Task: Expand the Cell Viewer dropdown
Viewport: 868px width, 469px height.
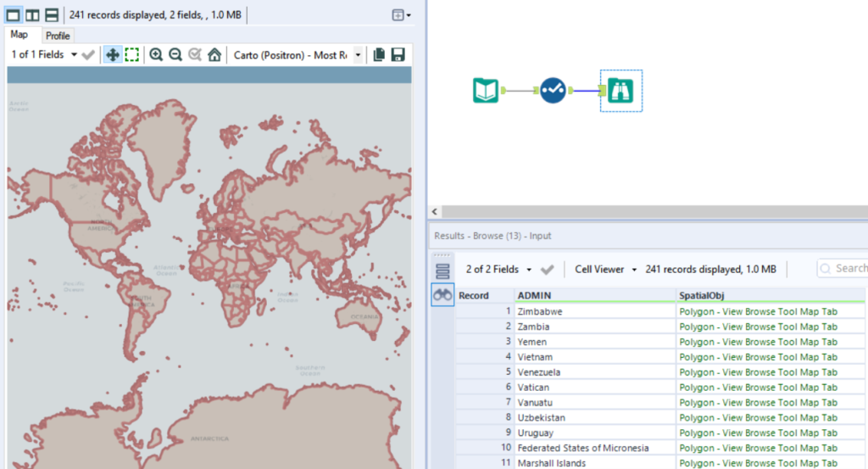Action: click(605, 269)
